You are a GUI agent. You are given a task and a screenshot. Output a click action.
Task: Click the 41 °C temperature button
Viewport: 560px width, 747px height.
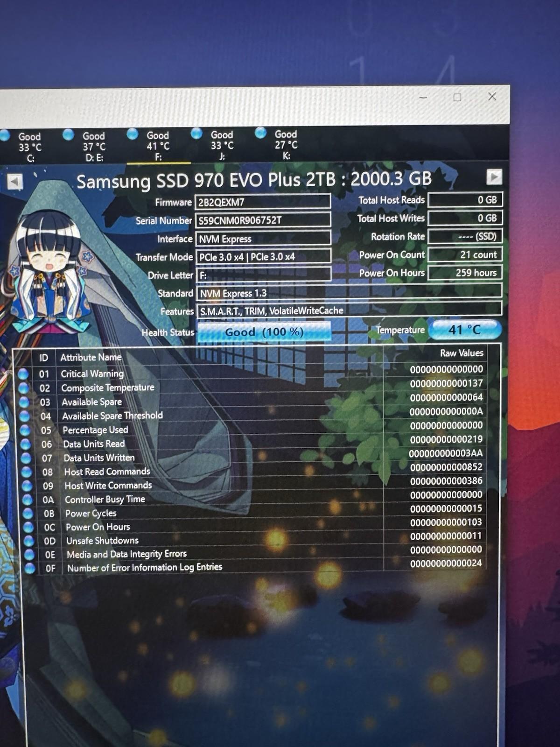tap(465, 330)
